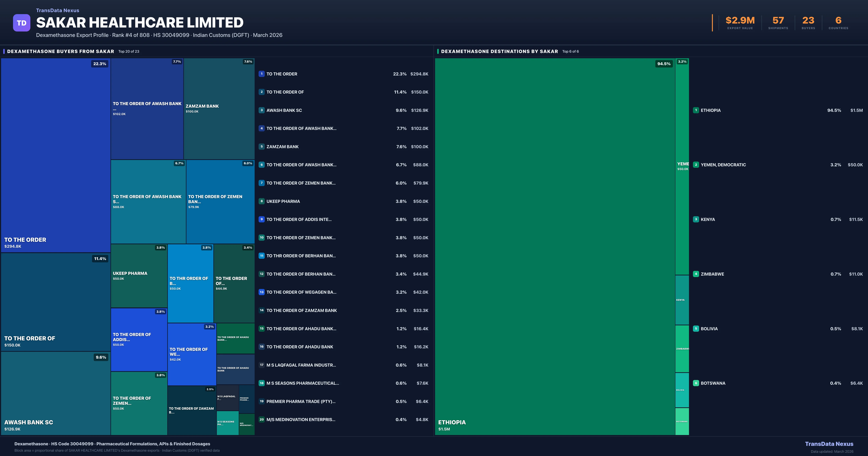Click rank badge 20 beside M/S MEDINOVATION
Image resolution: width=868 pixels, height=456 pixels.
point(261,420)
